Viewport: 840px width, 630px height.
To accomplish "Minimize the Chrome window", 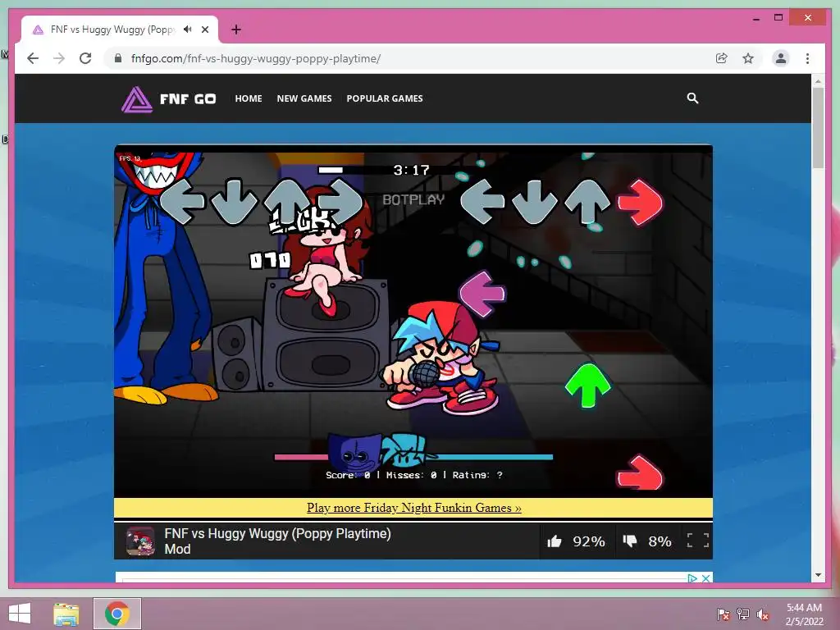I will 756,18.
